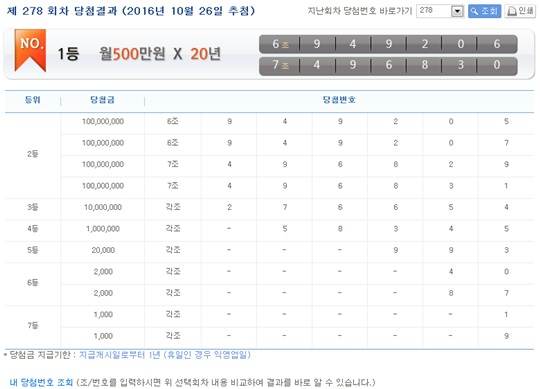Click the 제 278 회차 당첨결과 heading
The image size is (540, 389).
[x=131, y=11]
